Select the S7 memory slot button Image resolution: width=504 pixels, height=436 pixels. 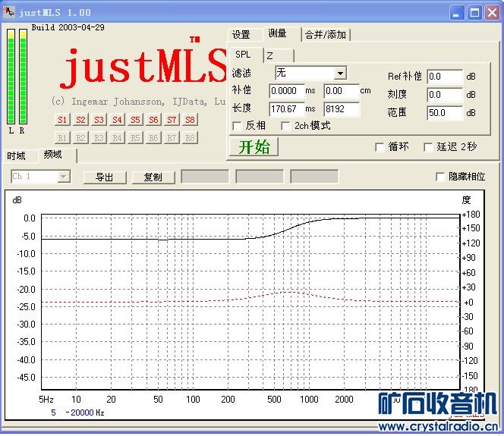[172, 120]
